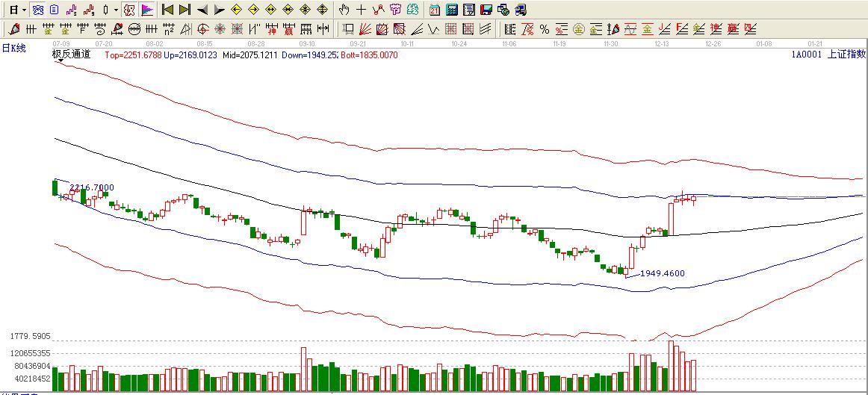Screen dimensions: 868x395
Task: Select the 极反通道 indicator name
Action: point(71,54)
